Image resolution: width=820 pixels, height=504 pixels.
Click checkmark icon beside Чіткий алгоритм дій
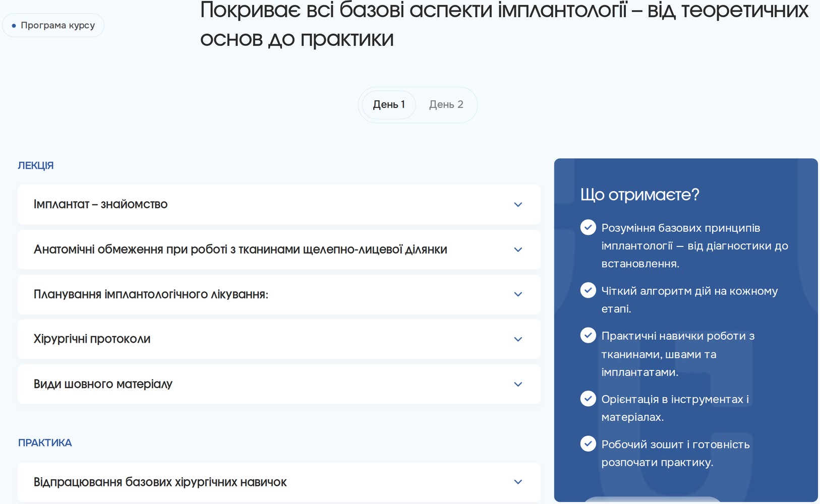coord(588,290)
